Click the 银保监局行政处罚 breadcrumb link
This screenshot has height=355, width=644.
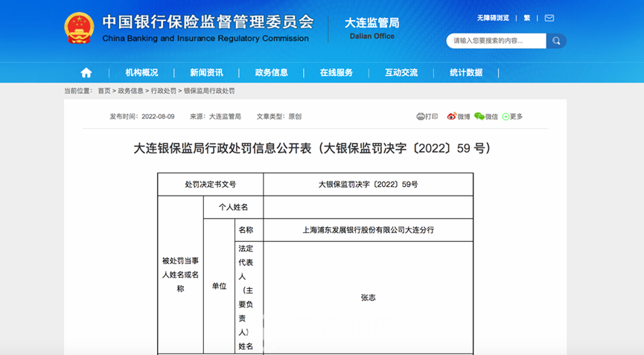[209, 91]
